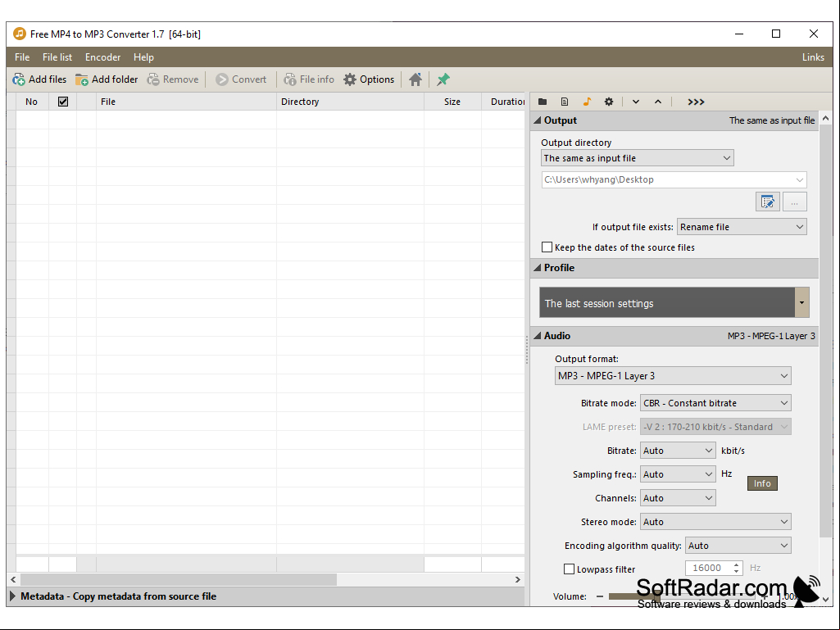Open the File menu
This screenshot has height=630, width=840.
[22, 57]
